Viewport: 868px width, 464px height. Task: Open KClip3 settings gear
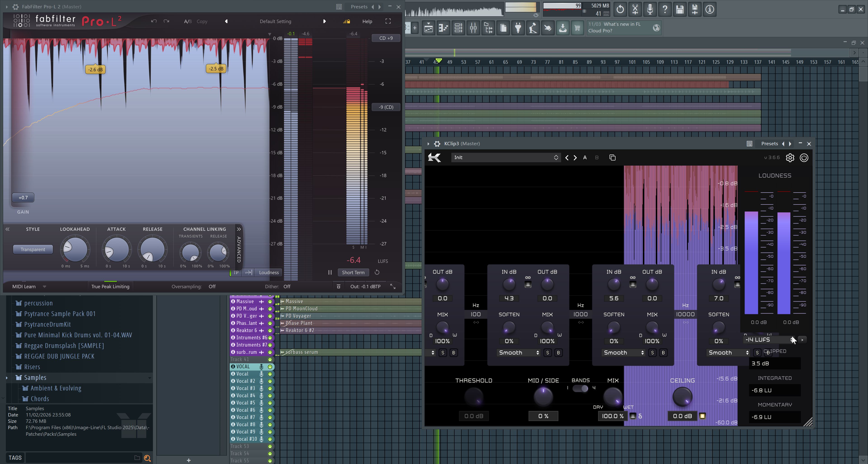790,157
